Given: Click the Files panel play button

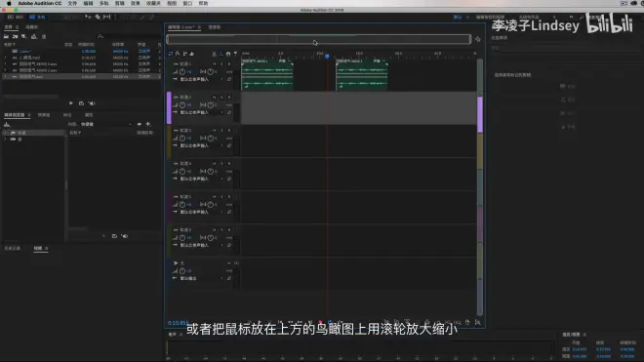Looking at the screenshot, I should click(x=71, y=103).
